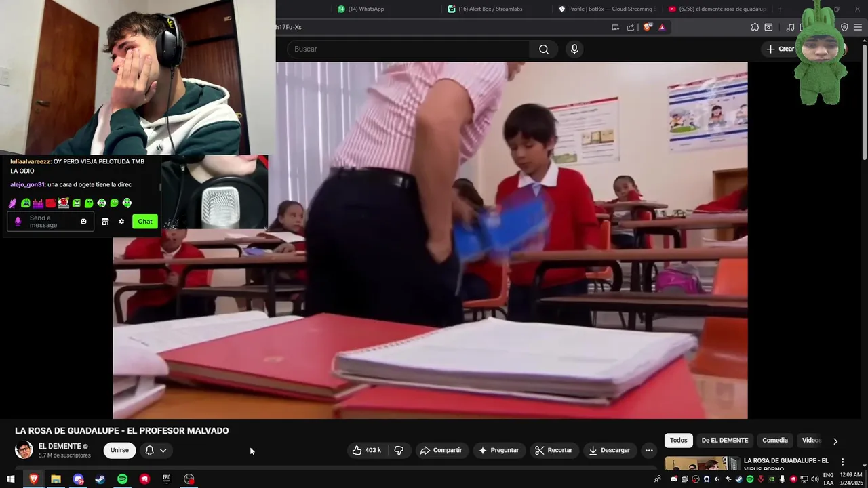
Task: Open the browser extensions puzzle icon
Action: coord(755,27)
